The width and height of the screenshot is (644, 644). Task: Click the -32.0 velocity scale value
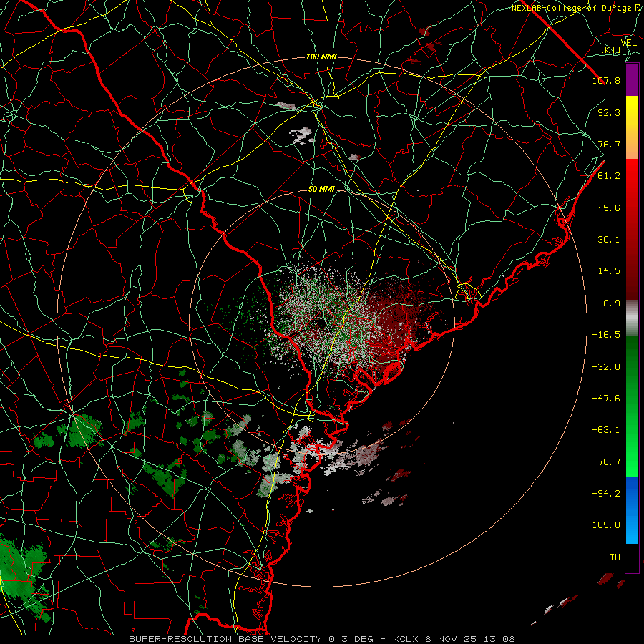pos(606,367)
